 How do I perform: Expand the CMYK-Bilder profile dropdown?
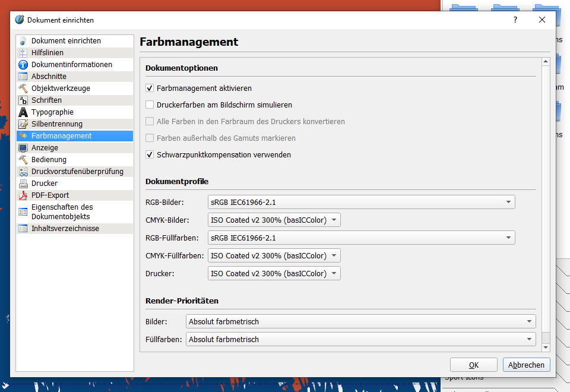tap(274, 220)
